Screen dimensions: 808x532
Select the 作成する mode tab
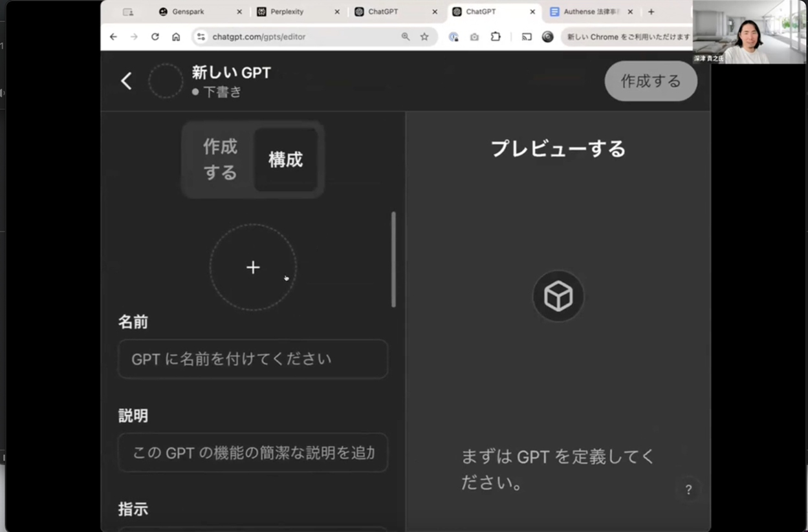click(220, 160)
